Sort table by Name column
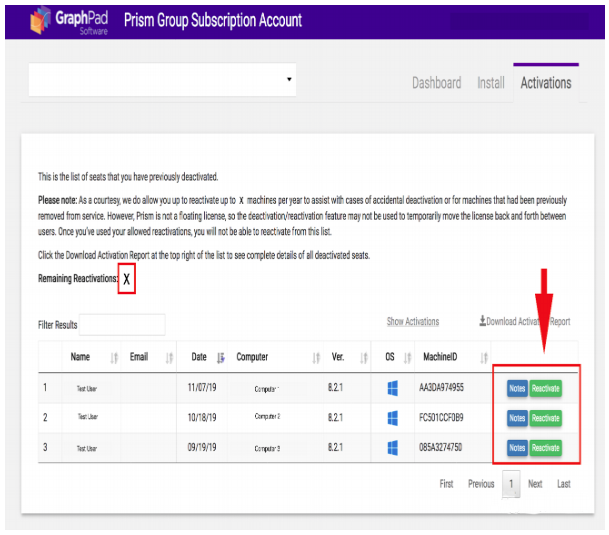Viewport: 609px width, 535px height. [x=91, y=357]
